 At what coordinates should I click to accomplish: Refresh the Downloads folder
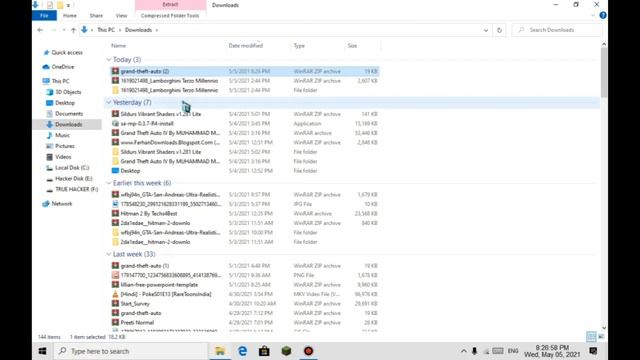pyautogui.click(x=499, y=30)
